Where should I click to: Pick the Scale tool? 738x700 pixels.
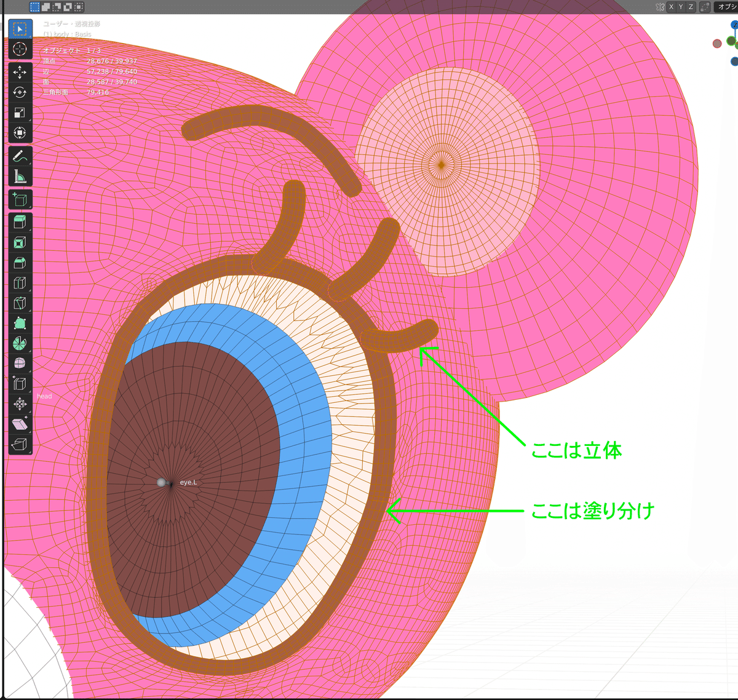tap(20, 113)
